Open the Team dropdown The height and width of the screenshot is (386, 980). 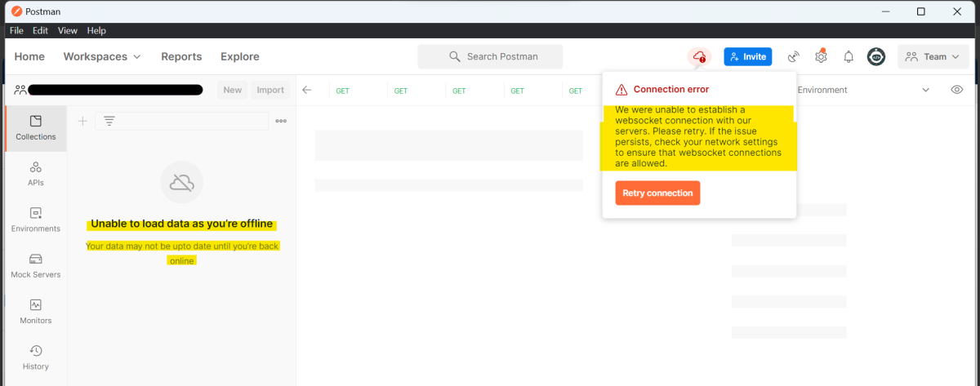(x=933, y=56)
